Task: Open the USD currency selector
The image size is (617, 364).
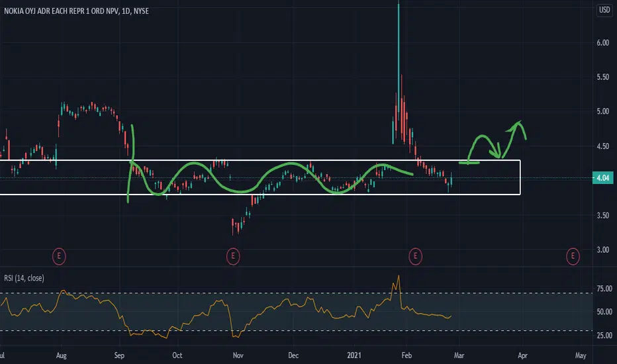Action: tap(604, 9)
